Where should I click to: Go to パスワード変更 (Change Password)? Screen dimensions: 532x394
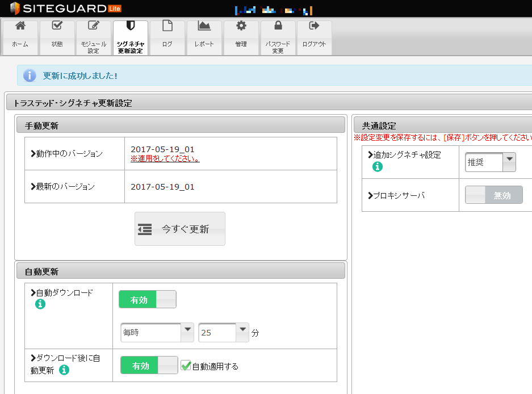click(x=278, y=37)
